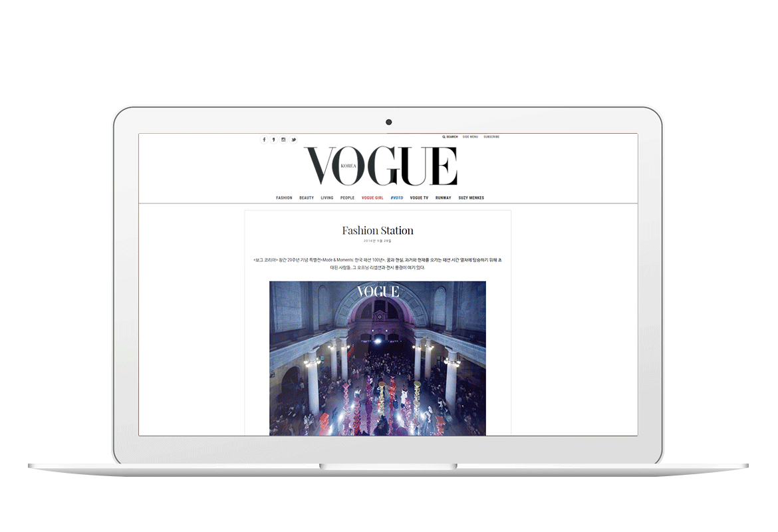Image resolution: width=778 pixels, height=532 pixels.
Task: Open the Beauty navigation section
Action: click(307, 198)
